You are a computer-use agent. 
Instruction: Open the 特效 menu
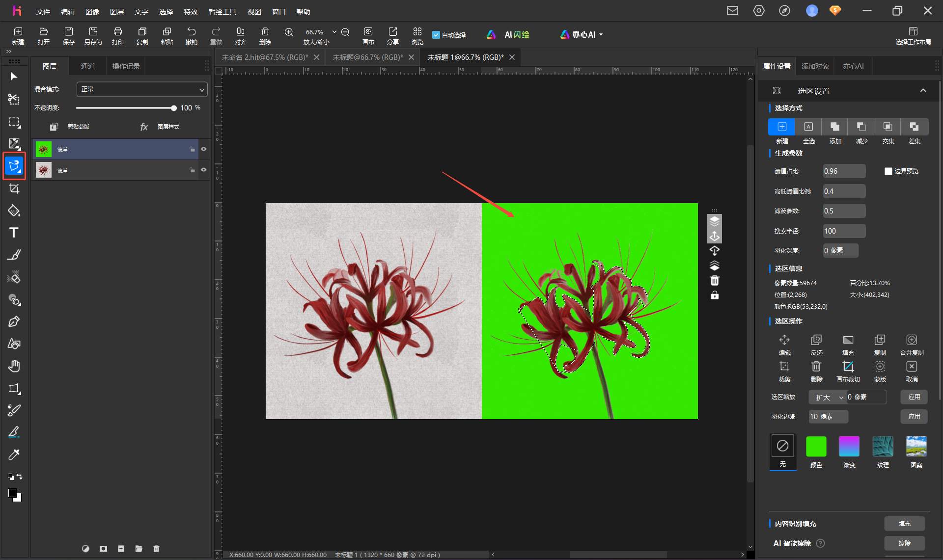tap(190, 11)
